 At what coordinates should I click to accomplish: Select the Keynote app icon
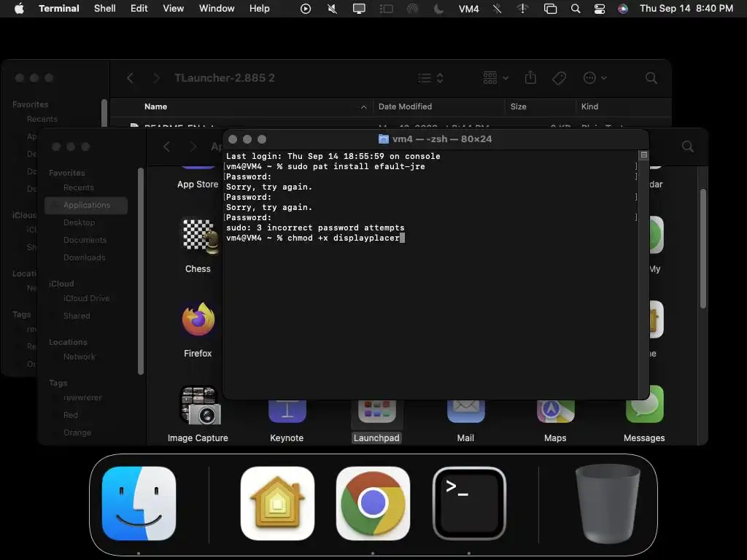pos(287,411)
